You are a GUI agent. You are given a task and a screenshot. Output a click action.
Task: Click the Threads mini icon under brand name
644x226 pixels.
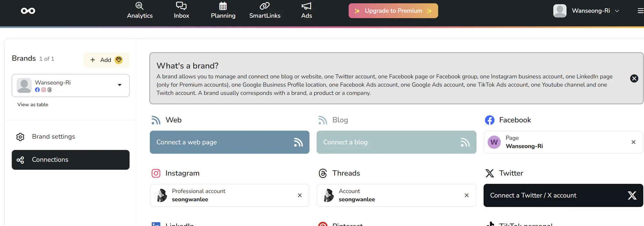(x=50, y=90)
